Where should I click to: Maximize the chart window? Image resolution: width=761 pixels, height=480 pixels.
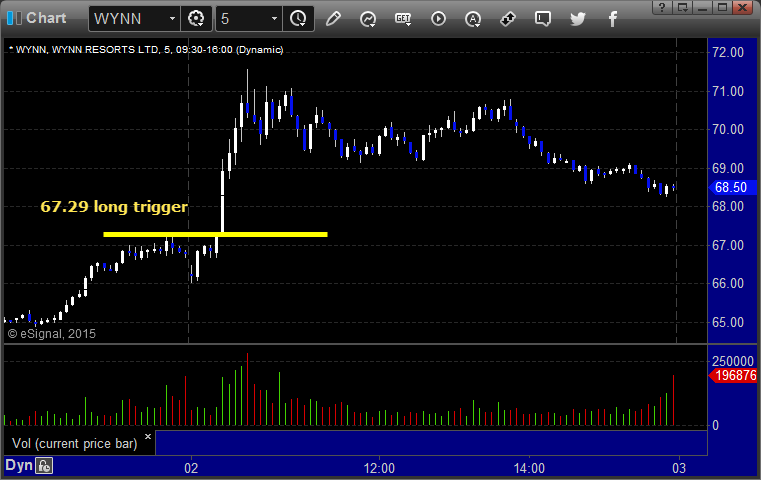click(722, 7)
